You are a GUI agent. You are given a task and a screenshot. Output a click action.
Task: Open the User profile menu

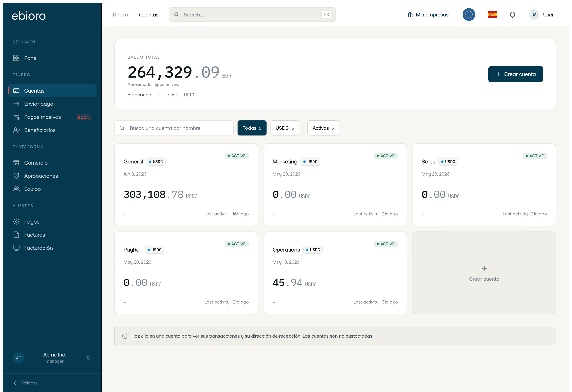click(541, 14)
